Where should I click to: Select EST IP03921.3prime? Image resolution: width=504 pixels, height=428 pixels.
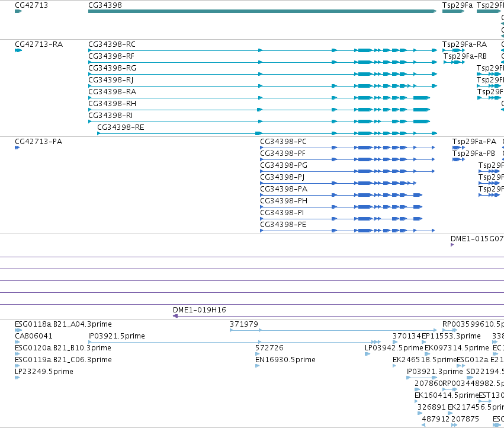[x=435, y=372]
